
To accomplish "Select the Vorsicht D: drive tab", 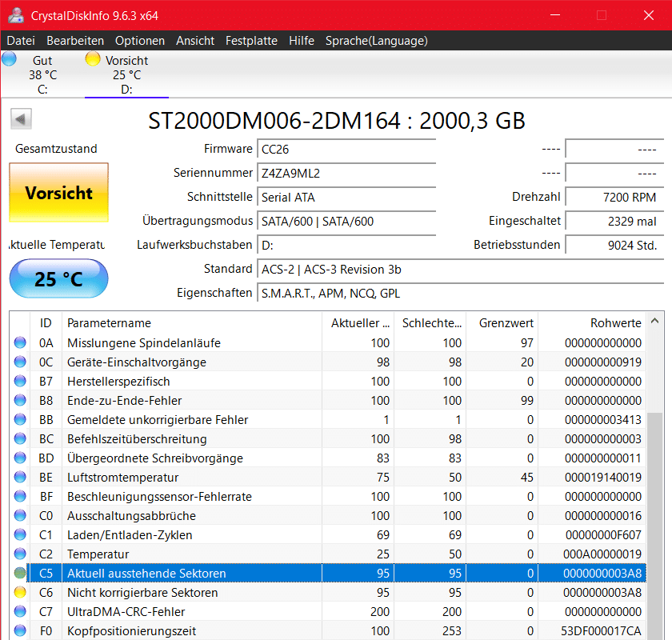I will click(x=126, y=75).
